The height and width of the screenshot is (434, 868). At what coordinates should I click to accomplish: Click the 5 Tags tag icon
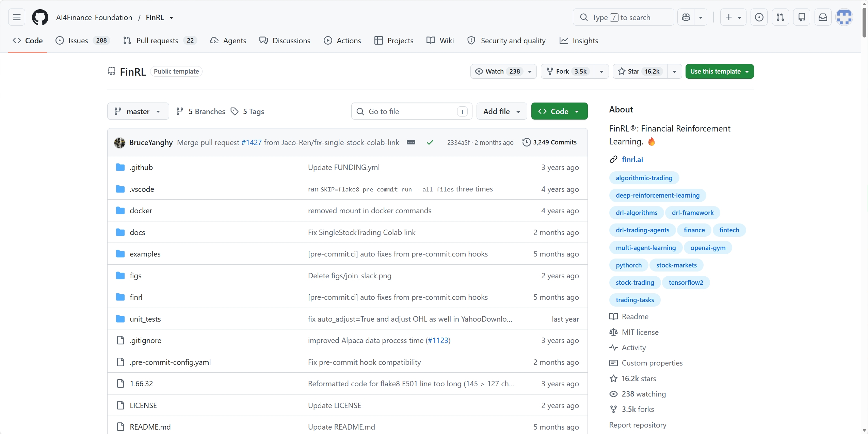click(235, 111)
